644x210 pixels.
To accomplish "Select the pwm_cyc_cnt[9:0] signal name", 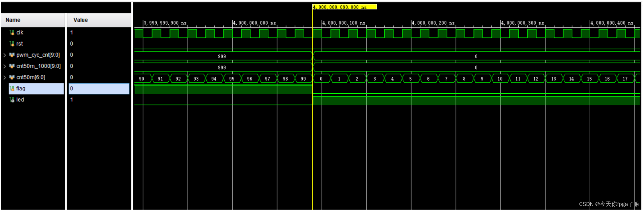I will (38, 55).
